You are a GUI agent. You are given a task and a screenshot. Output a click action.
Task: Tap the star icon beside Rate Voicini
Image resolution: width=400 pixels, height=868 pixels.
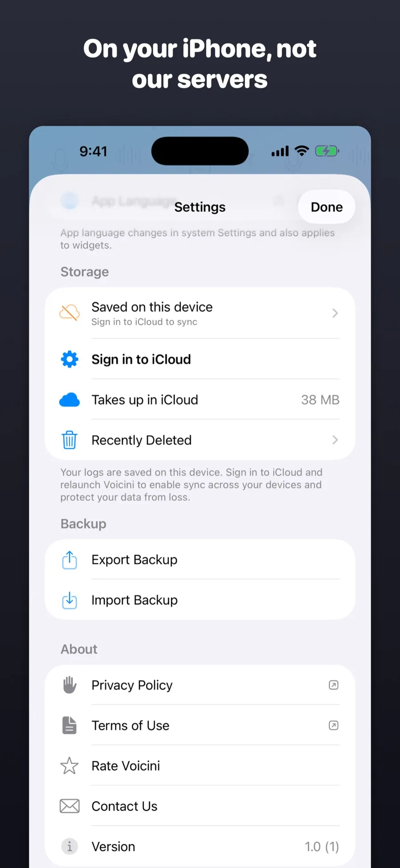point(69,766)
